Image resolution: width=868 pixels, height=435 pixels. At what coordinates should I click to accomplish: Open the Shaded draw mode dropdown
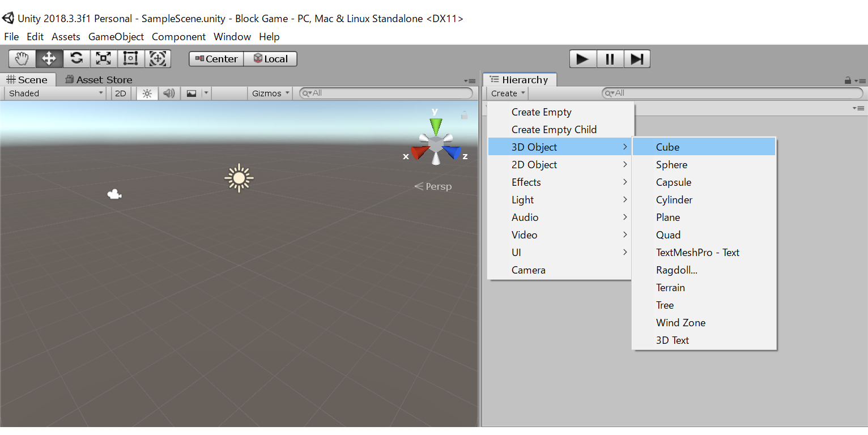pos(56,93)
